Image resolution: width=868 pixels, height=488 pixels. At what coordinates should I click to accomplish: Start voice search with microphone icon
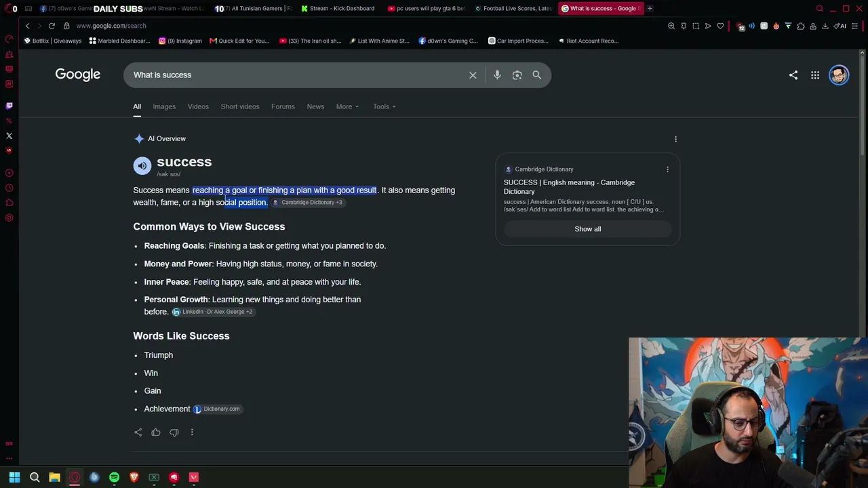tap(497, 75)
